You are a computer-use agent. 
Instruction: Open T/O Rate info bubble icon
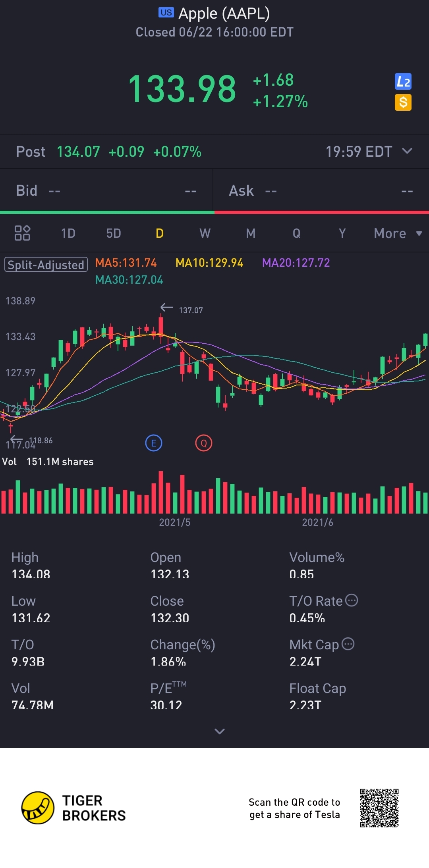(x=352, y=600)
